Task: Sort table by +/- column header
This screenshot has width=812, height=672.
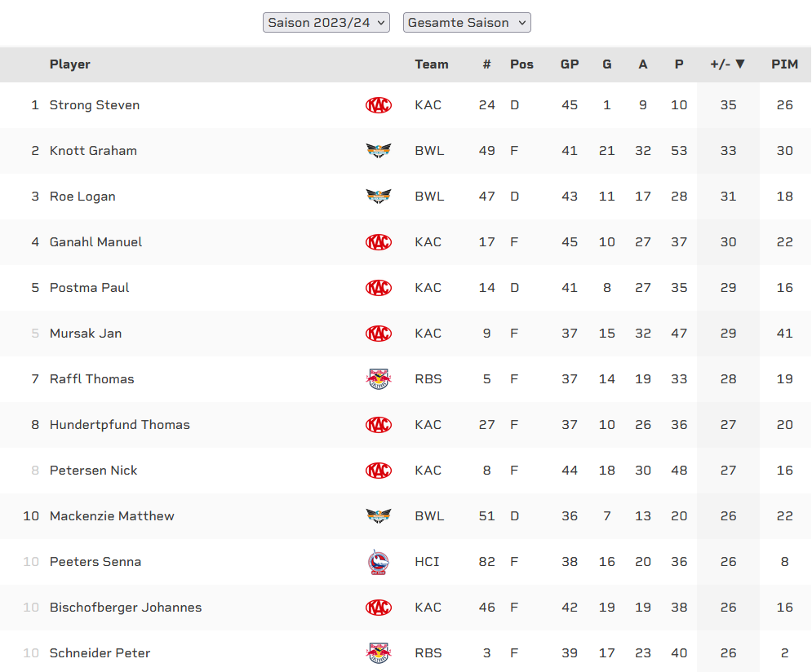Action: tap(727, 64)
